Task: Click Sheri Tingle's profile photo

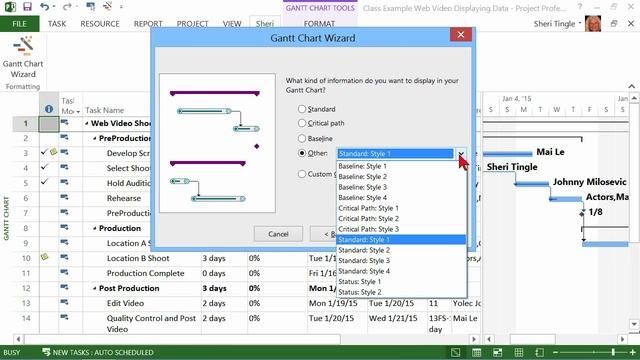Action: coord(593,24)
